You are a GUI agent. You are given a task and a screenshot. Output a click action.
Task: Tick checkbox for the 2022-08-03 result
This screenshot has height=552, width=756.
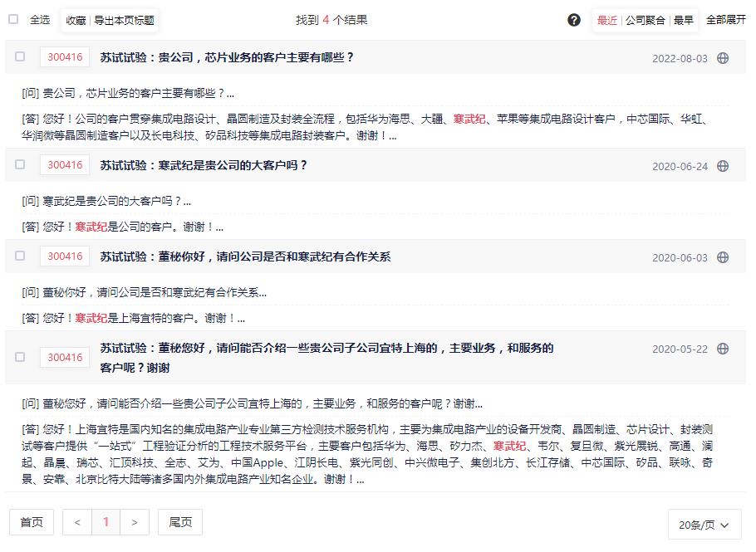click(x=20, y=57)
